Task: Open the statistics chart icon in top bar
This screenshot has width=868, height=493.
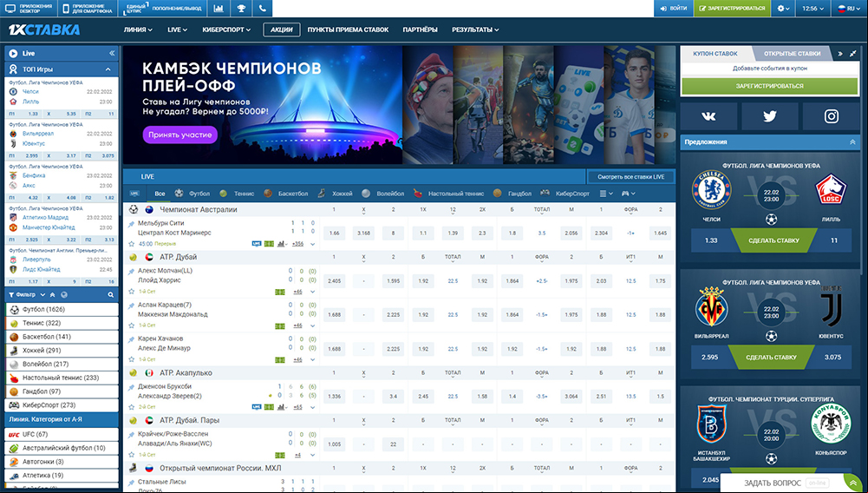Action: (219, 9)
